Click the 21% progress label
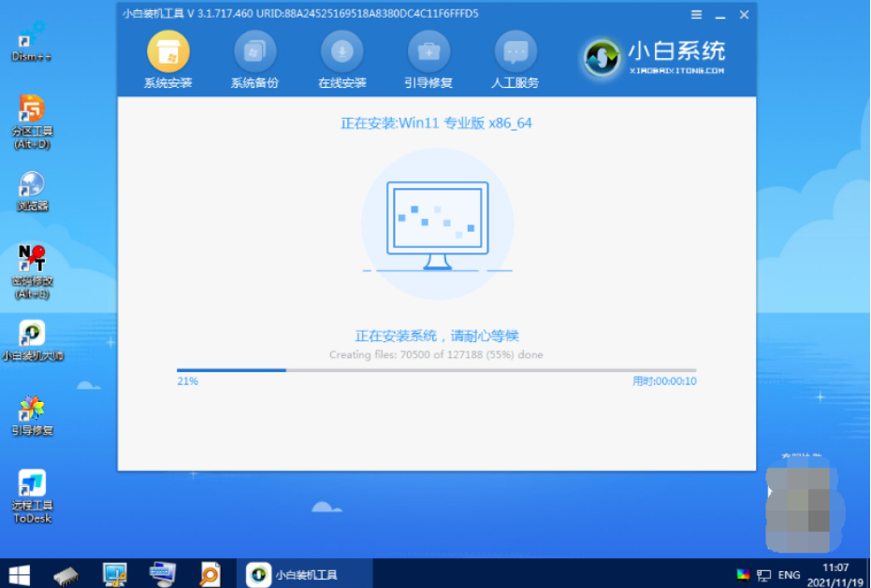 pyautogui.click(x=187, y=381)
